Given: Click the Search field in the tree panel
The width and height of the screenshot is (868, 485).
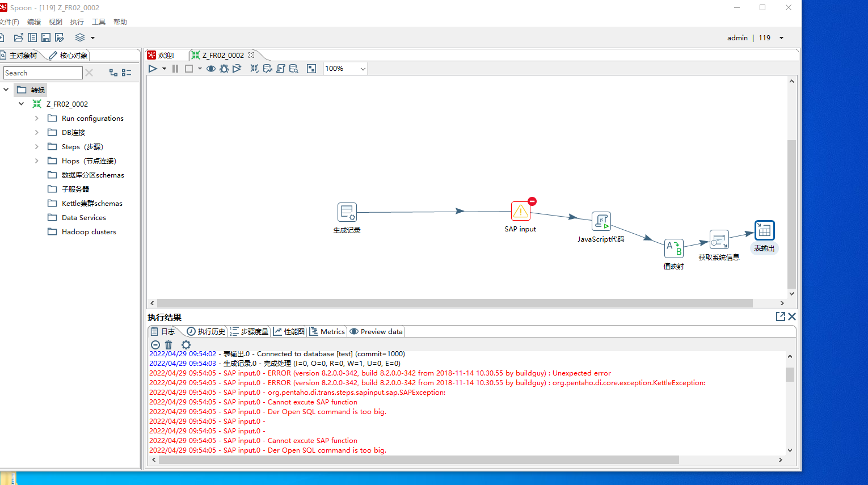Looking at the screenshot, I should pyautogui.click(x=43, y=73).
